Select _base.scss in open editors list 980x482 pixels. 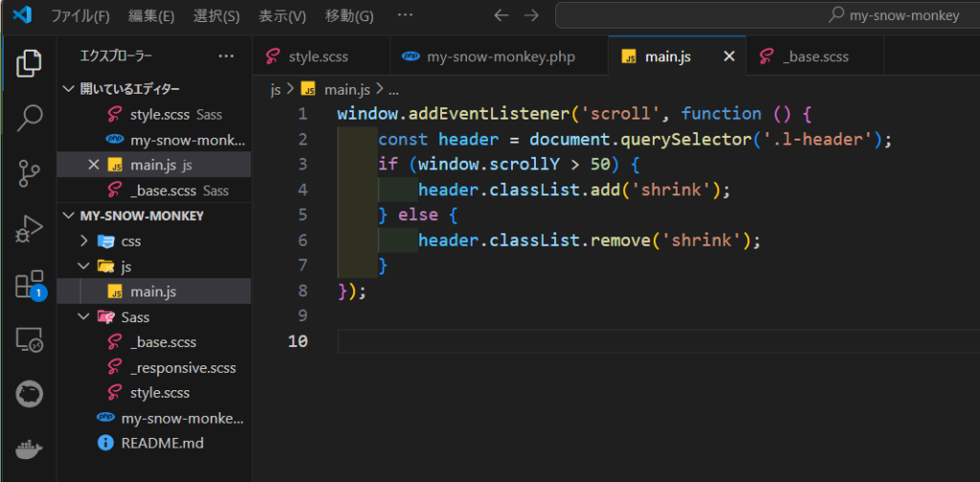[x=153, y=190]
